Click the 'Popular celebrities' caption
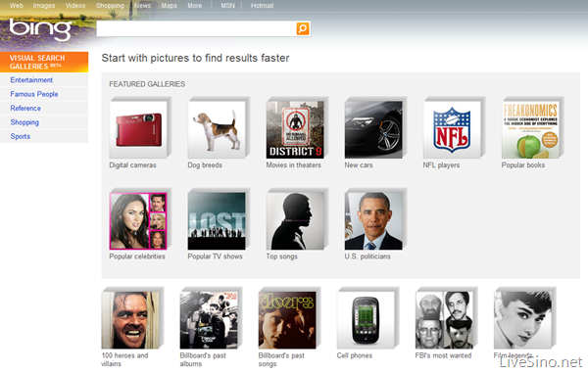The image size is (588, 373). pyautogui.click(x=137, y=256)
